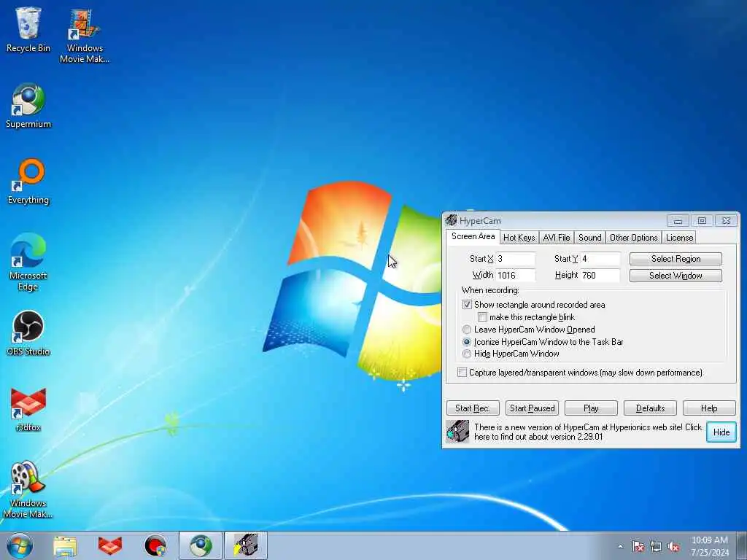The height and width of the screenshot is (560, 747).
Task: Open the red record app taskbar icon
Action: (155, 545)
